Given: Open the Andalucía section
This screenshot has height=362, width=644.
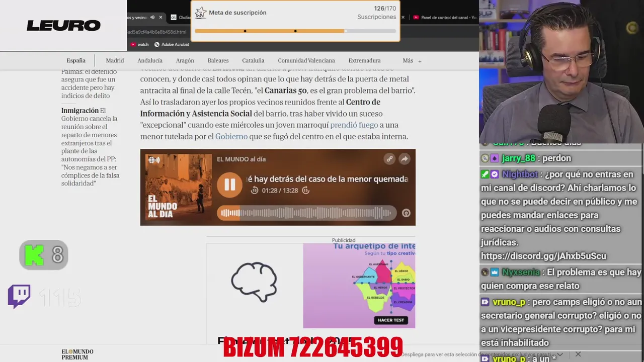Looking at the screenshot, I should tap(150, 60).
